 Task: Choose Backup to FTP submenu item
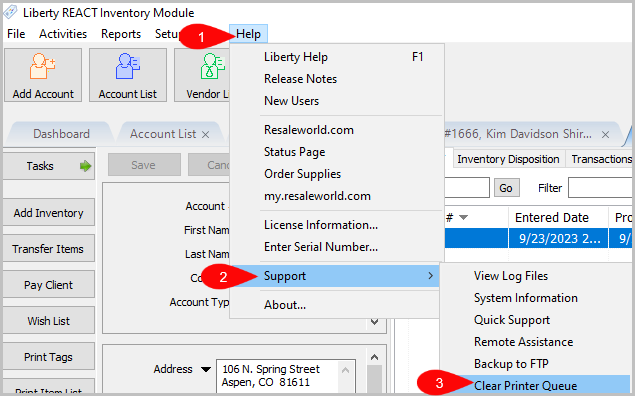[536, 364]
